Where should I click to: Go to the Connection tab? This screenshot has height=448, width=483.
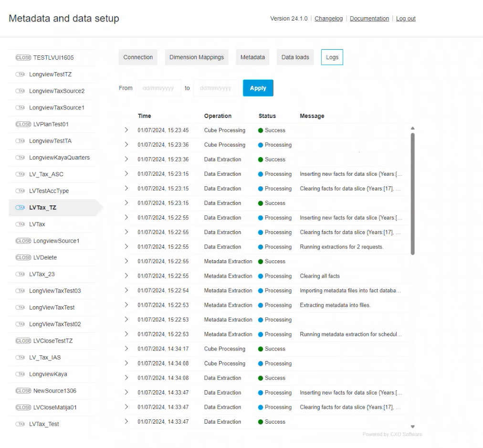(x=138, y=57)
